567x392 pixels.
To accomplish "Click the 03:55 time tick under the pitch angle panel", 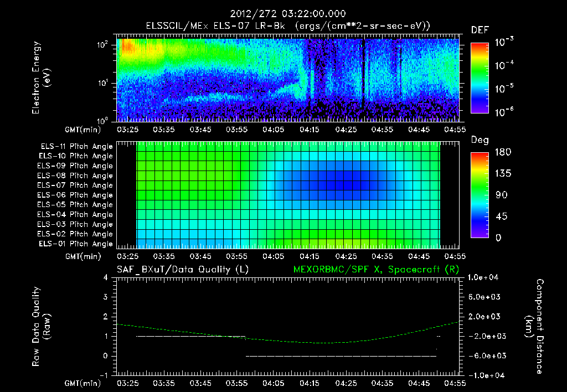I will 236,256.
